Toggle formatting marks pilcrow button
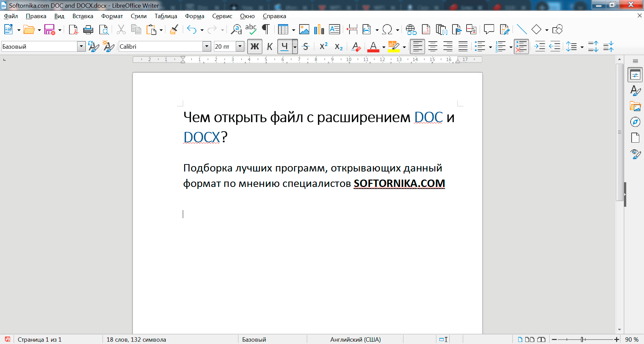The height and width of the screenshot is (344, 644). 266,30
